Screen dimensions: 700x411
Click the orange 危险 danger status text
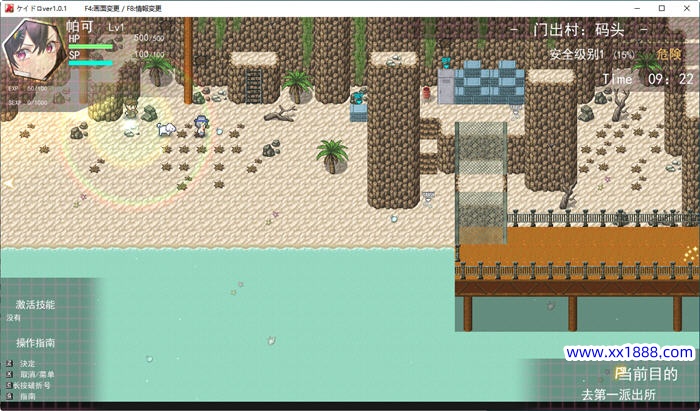[669, 54]
